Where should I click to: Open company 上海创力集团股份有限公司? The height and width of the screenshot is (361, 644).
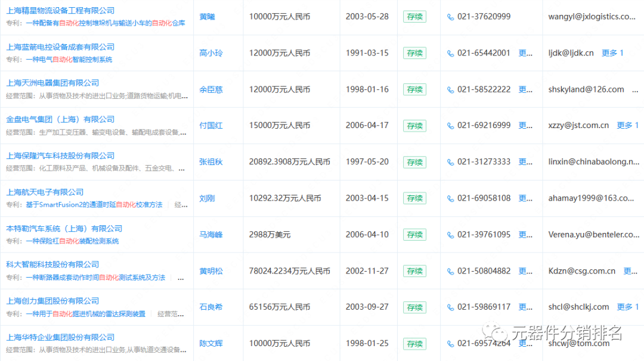coord(52,301)
